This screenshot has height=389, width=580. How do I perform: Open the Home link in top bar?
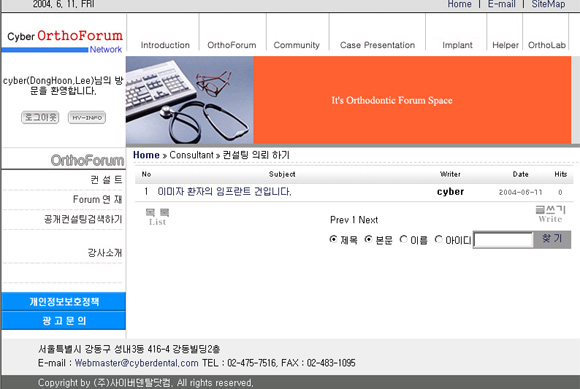point(459,4)
